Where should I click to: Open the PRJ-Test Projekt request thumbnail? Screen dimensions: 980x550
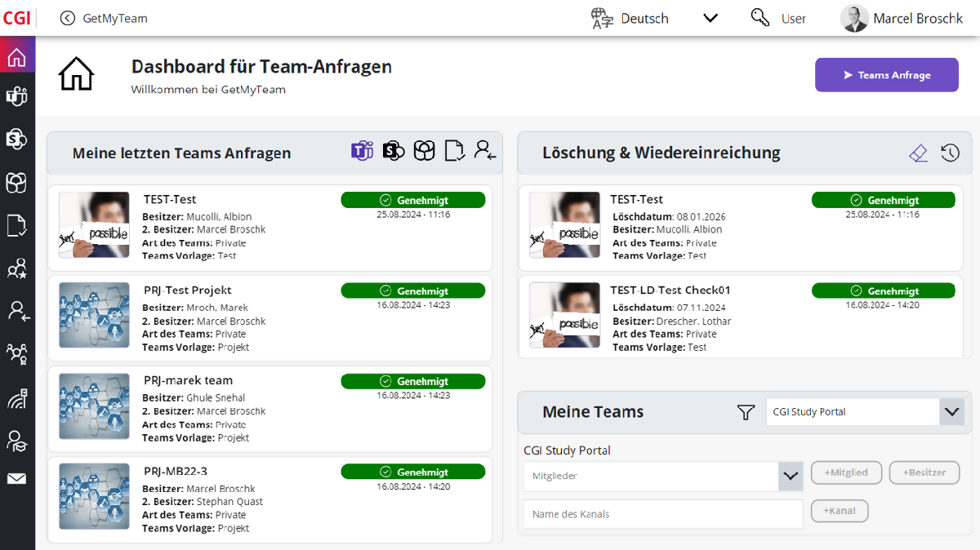point(94,315)
